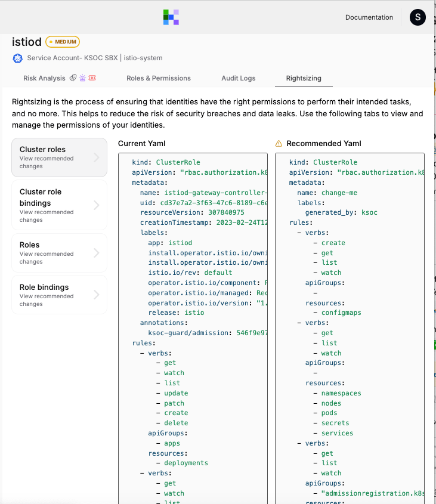This screenshot has height=504, width=436.
Task: Click 'release: istio' line in Current Yaml
Action: point(176,313)
